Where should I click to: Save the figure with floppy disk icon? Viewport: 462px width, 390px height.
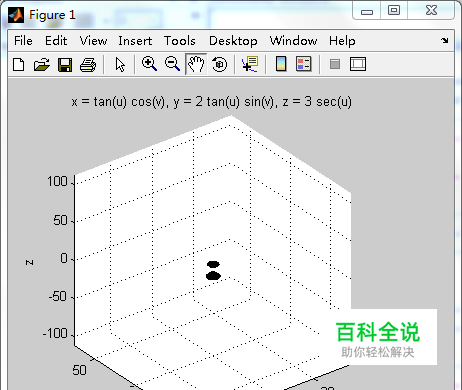(65, 64)
